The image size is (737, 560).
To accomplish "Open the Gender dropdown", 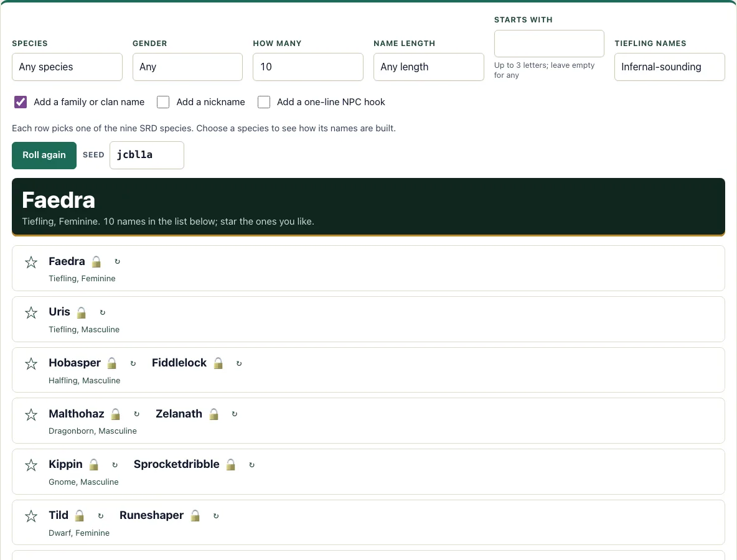I will [187, 67].
